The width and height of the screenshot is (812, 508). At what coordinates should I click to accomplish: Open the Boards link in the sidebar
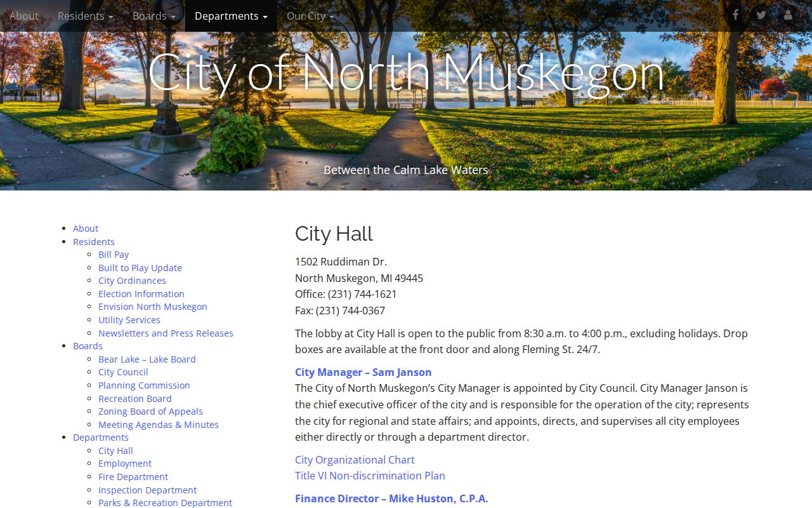tap(88, 346)
